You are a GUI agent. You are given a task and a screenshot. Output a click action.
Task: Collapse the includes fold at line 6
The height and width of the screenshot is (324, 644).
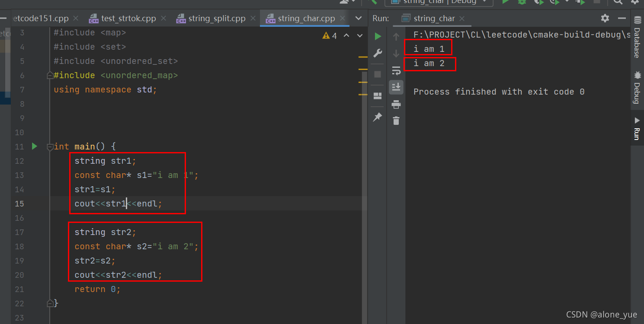50,76
